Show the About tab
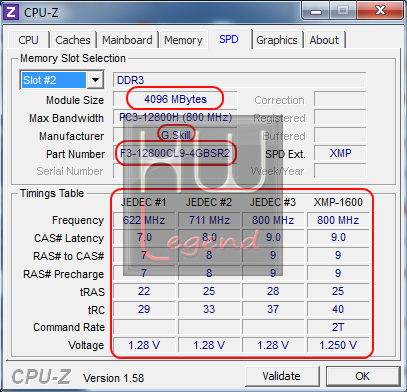This screenshot has width=407, height=392. pyautogui.click(x=324, y=40)
